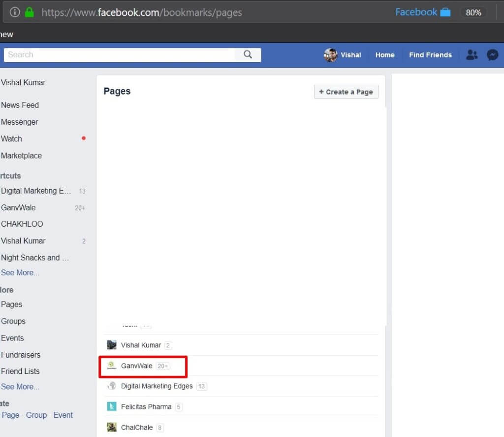Image resolution: width=504 pixels, height=437 pixels.
Task: Click Event link under Create
Action: tap(63, 415)
